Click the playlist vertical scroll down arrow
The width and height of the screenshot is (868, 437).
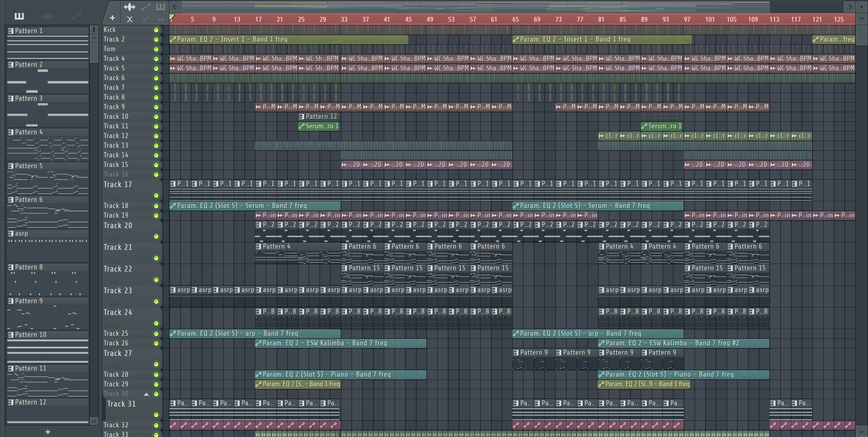tap(861, 431)
